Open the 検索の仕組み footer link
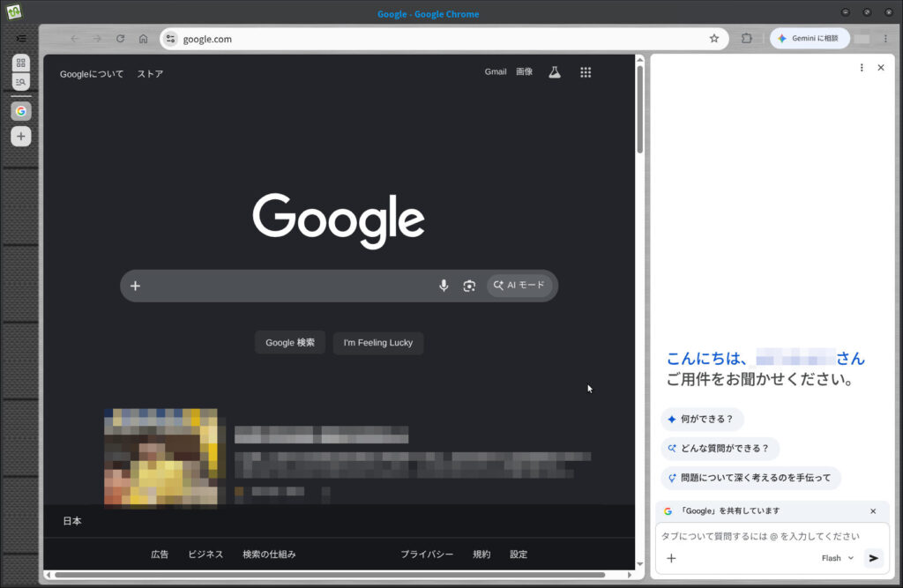 tap(269, 554)
